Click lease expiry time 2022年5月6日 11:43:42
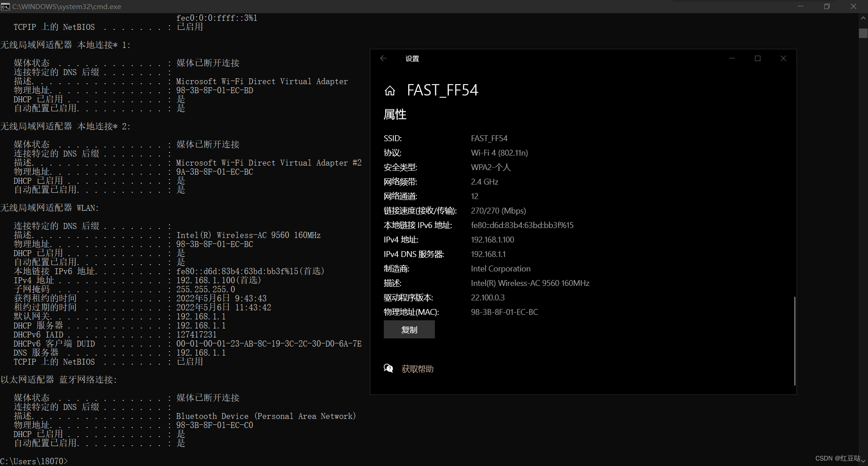The height and width of the screenshot is (466, 868). click(224, 308)
